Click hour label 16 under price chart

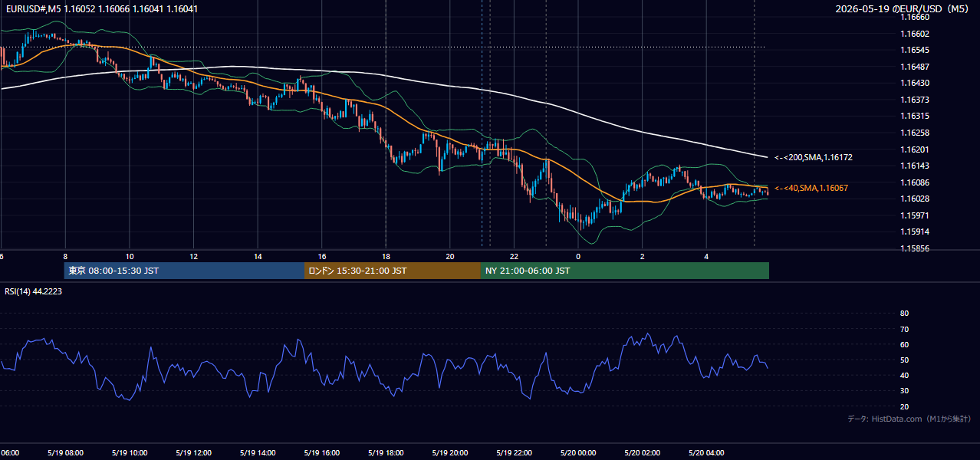(x=322, y=256)
